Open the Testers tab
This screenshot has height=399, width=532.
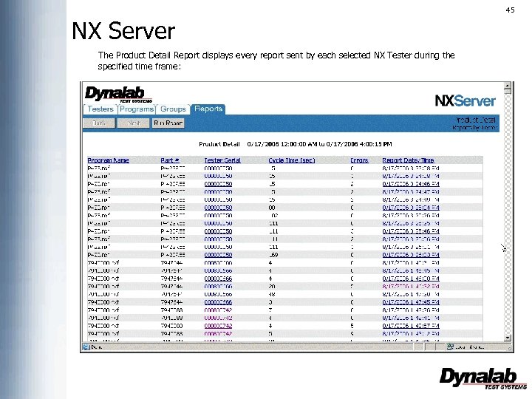100,109
